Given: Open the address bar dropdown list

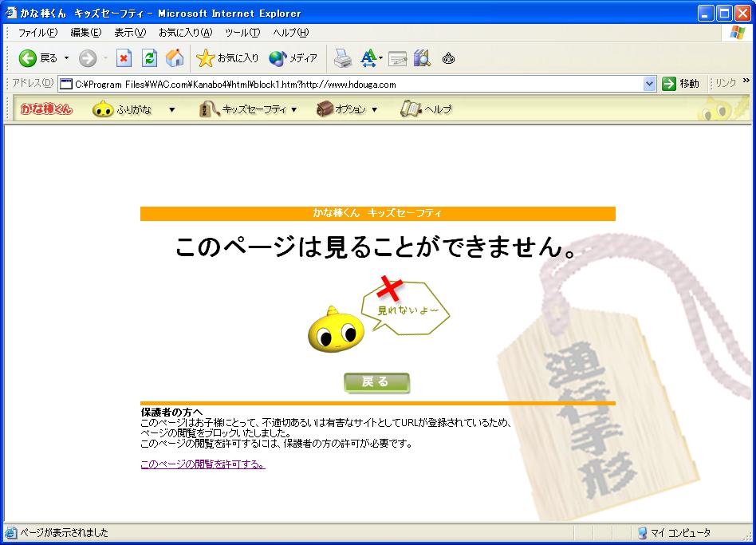Looking at the screenshot, I should tap(649, 84).
